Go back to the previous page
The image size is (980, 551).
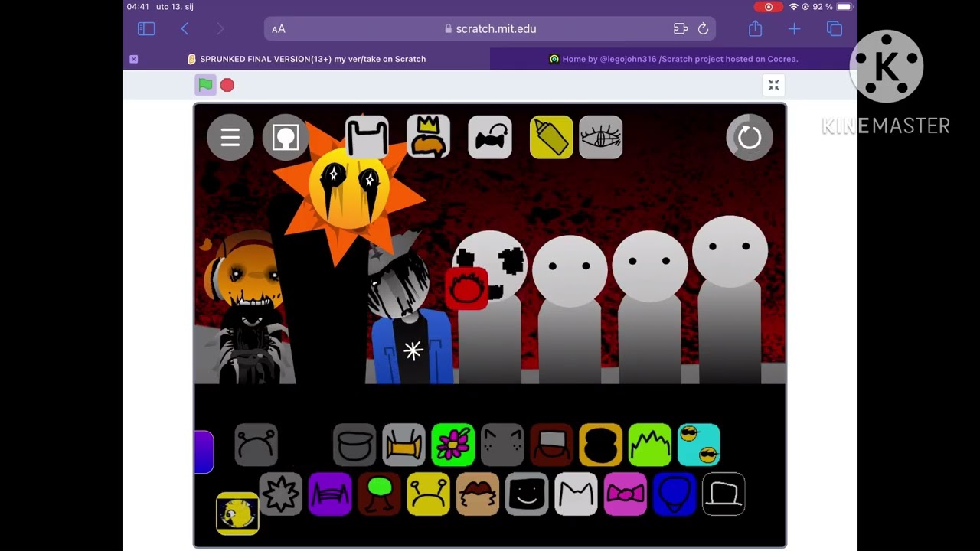point(185,29)
